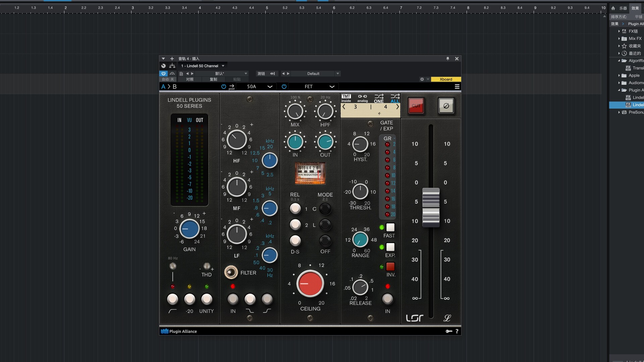The height and width of the screenshot is (362, 644).
Task: Click the preamp high-pass filter button
Action: point(172,299)
